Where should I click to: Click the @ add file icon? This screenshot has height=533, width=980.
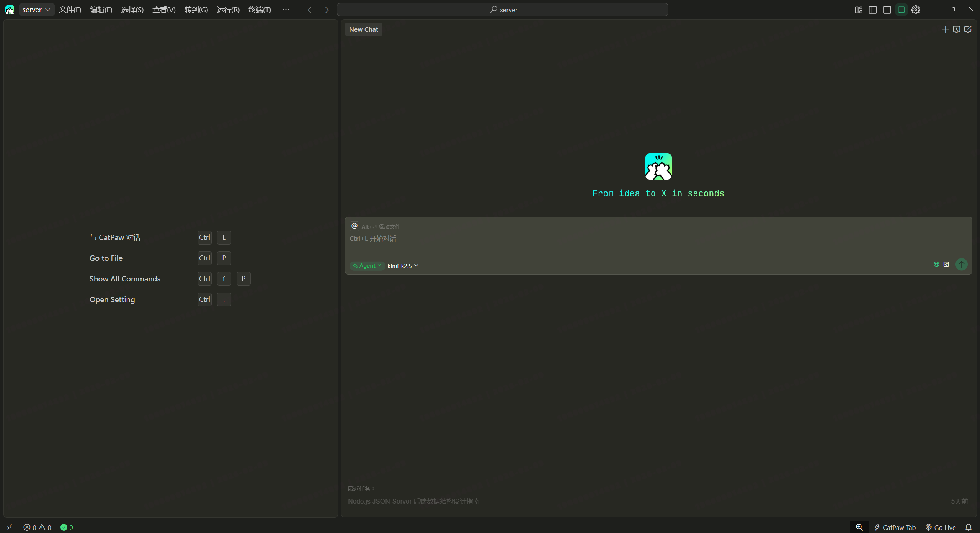click(354, 226)
